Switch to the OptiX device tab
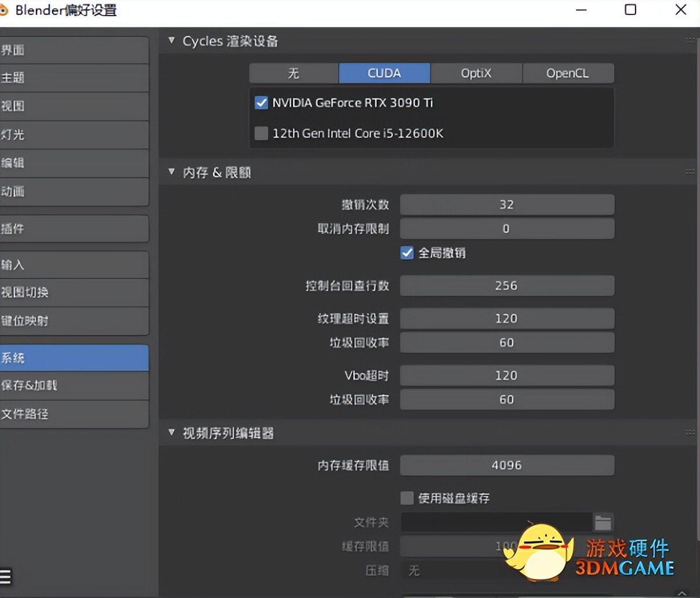 coord(476,73)
